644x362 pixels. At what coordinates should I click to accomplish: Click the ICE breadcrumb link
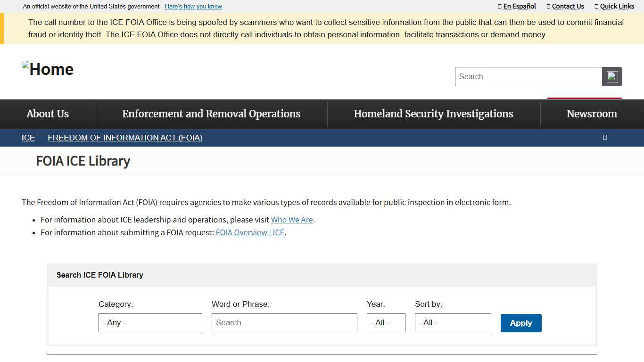(x=28, y=137)
